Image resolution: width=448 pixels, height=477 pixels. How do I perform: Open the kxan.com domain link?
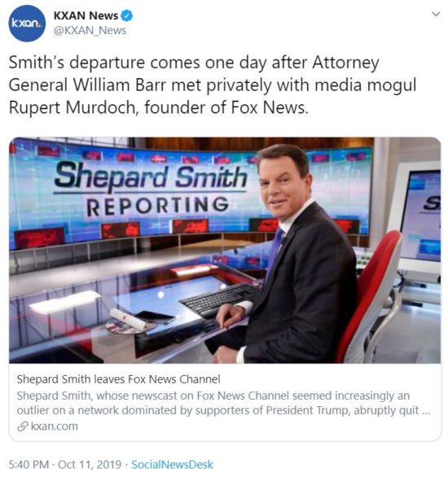point(55,427)
